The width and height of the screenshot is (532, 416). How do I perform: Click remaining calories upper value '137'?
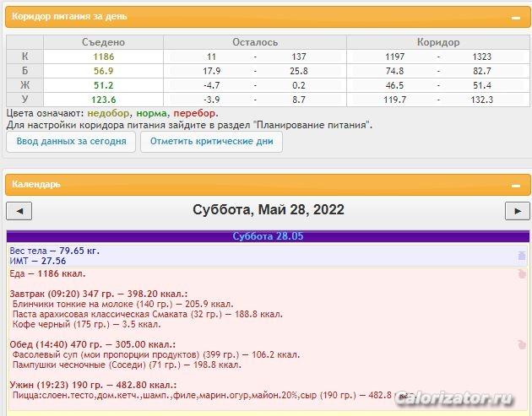pyautogui.click(x=299, y=57)
